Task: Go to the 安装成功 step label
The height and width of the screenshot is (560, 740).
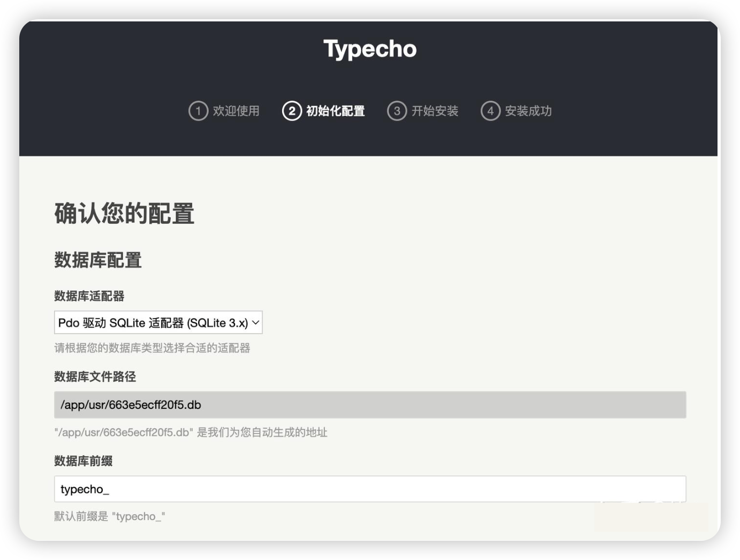Action: [528, 111]
